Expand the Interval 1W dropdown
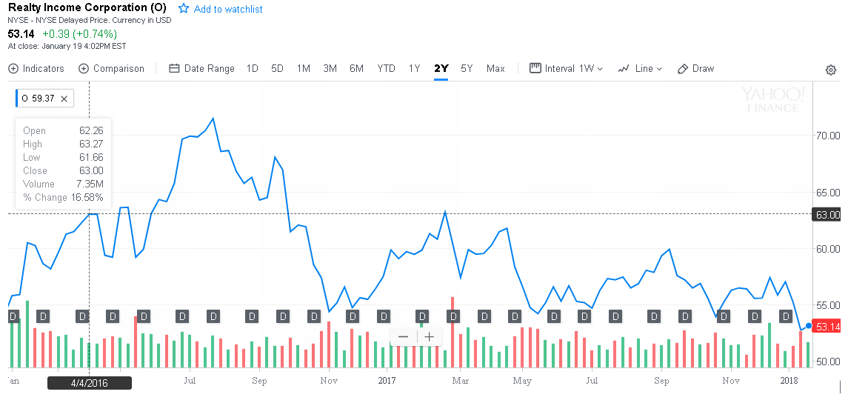 567,69
